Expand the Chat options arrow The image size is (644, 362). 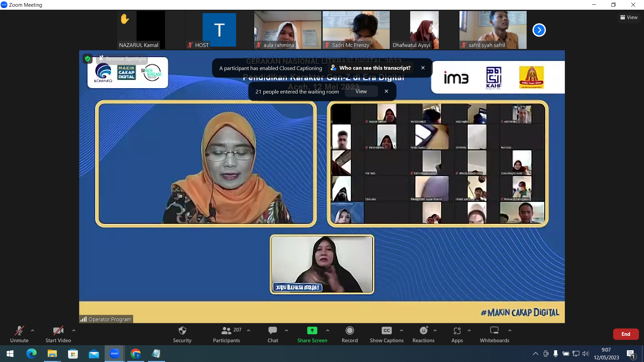tap(286, 330)
